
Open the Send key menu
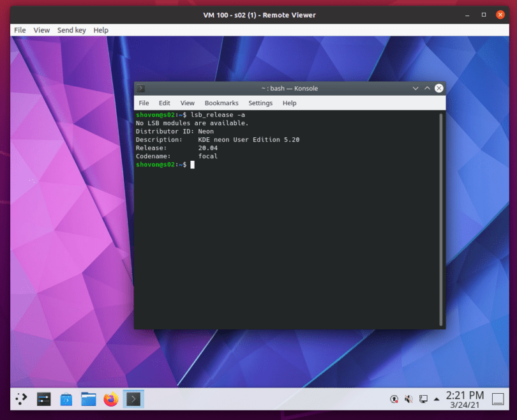pos(71,30)
